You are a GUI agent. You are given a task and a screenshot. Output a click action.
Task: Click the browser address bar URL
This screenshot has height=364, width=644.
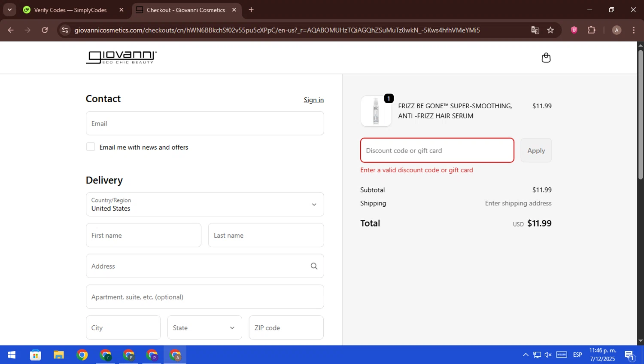click(277, 30)
